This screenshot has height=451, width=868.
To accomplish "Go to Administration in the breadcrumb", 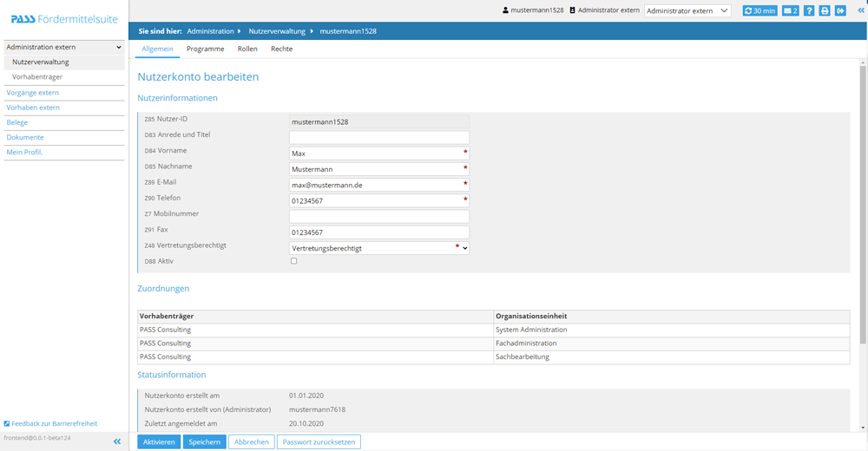I will click(x=210, y=31).
